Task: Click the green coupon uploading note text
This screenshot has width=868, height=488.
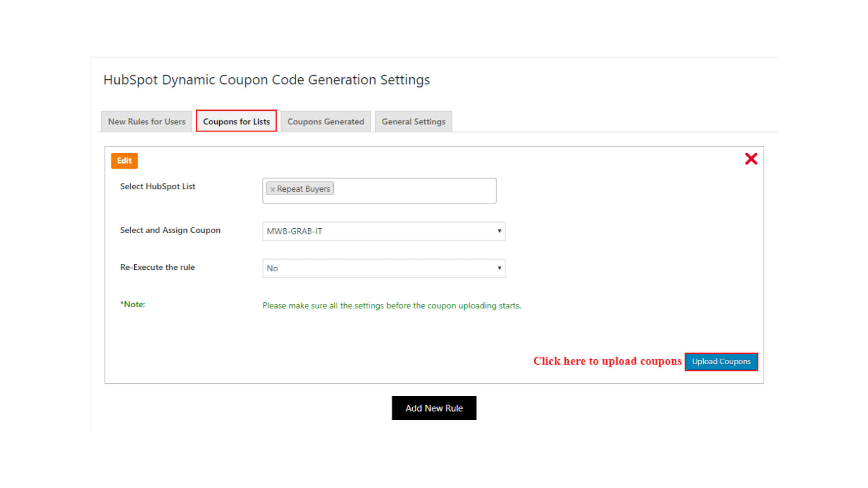Action: point(392,306)
